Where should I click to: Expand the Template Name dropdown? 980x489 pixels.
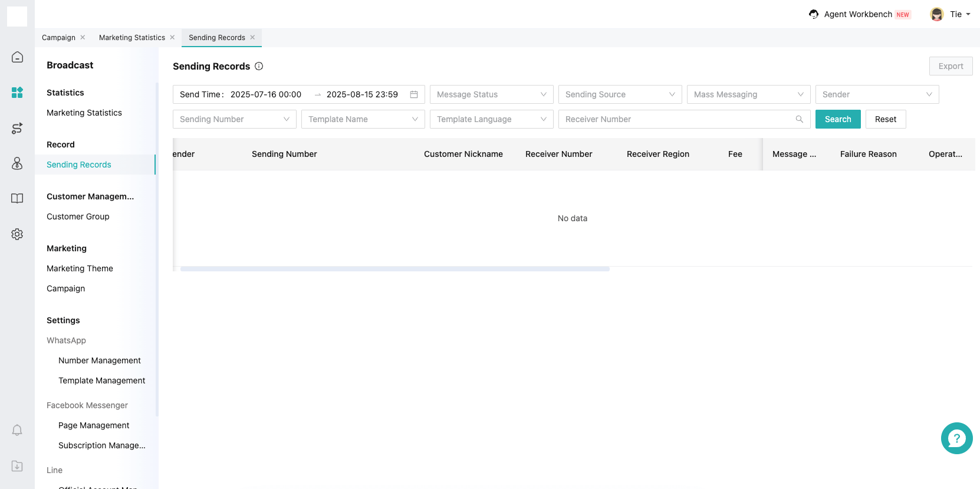click(363, 119)
